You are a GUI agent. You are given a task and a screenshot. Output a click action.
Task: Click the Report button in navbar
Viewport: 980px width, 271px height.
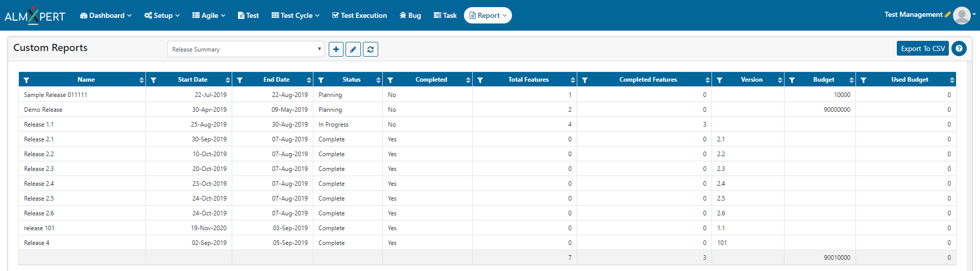click(488, 15)
